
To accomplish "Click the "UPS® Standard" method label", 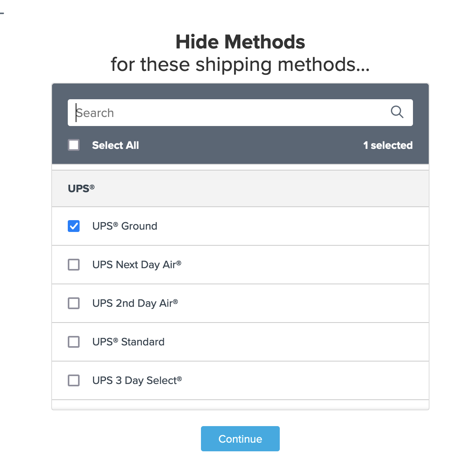I will 128,342.
